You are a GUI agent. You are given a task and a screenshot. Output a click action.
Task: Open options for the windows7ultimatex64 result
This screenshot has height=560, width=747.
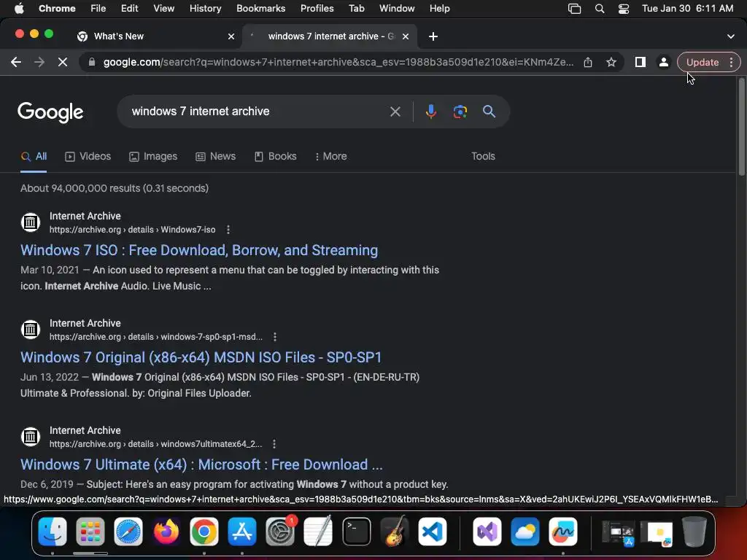(x=274, y=444)
